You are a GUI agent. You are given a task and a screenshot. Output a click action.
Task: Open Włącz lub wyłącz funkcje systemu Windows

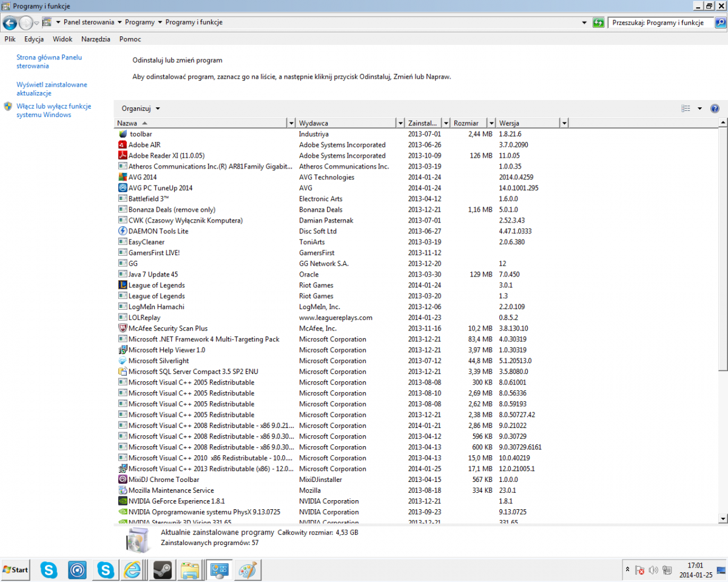(x=54, y=110)
